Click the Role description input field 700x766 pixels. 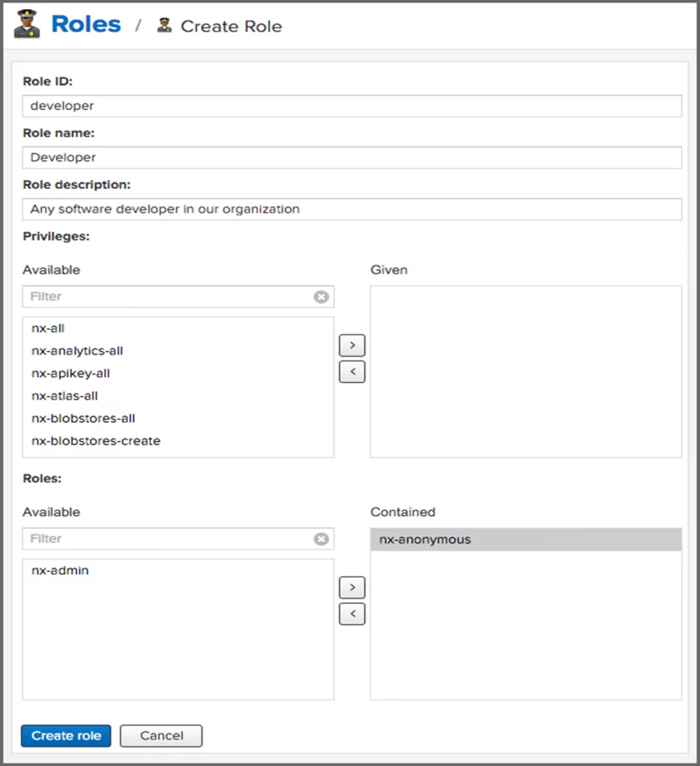click(x=351, y=209)
